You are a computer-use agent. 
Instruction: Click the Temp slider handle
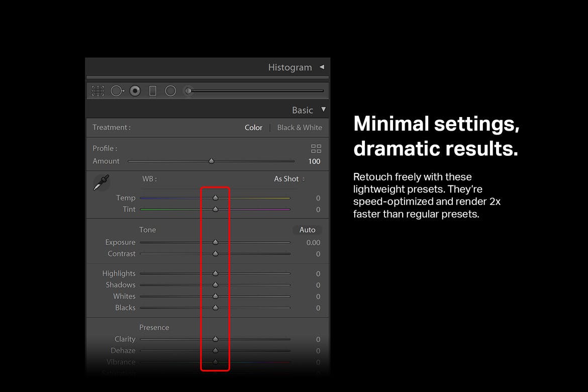tap(215, 198)
